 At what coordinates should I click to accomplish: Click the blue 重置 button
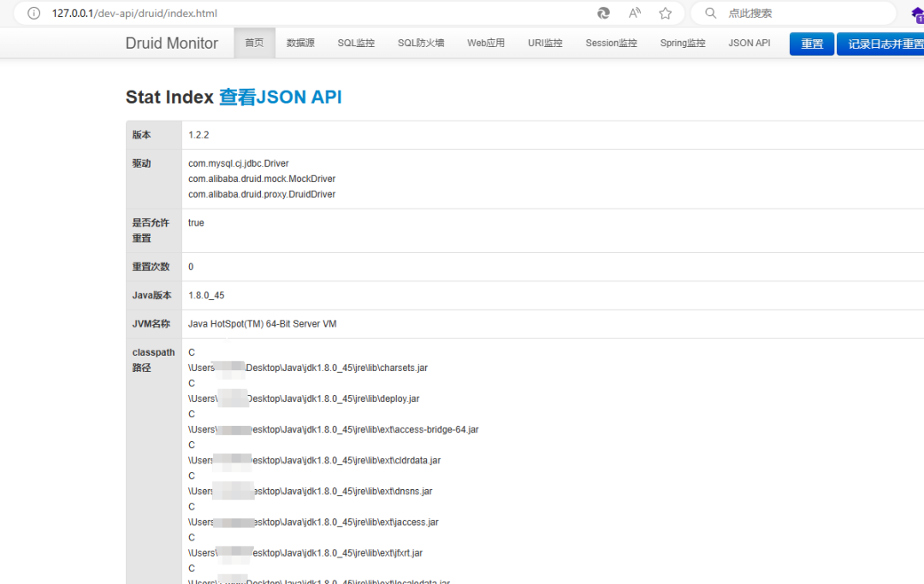pos(811,44)
